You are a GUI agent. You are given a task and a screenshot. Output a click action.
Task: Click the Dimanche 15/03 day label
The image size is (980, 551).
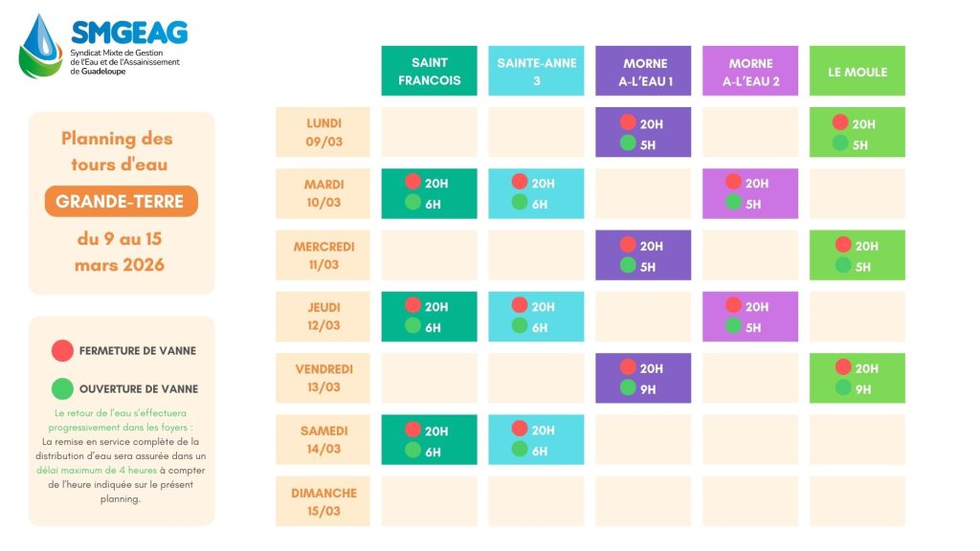point(323,501)
